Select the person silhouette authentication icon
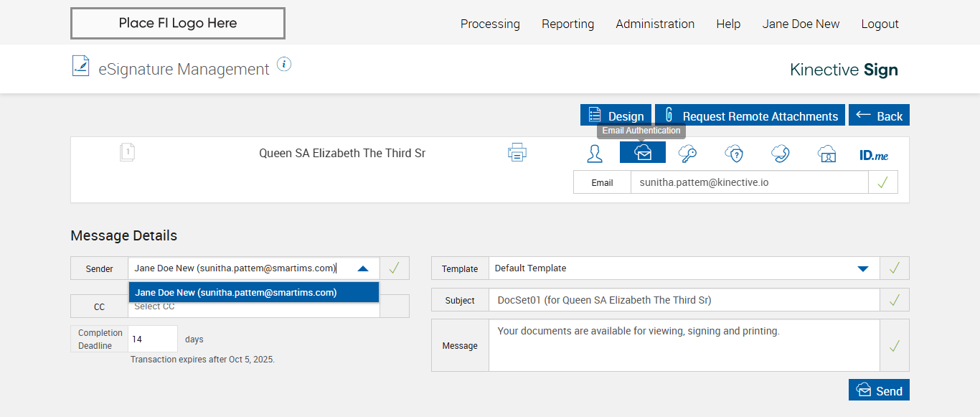The width and height of the screenshot is (980, 417). point(594,153)
